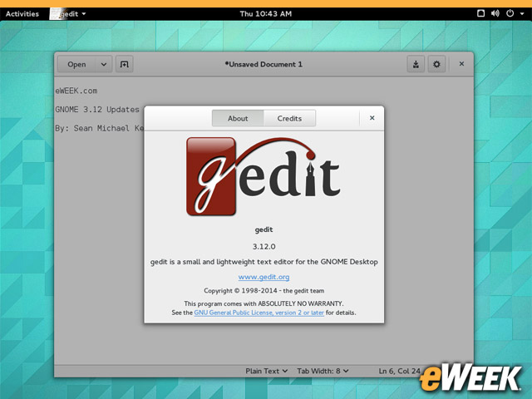Open the Activities overview
Image resolution: width=532 pixels, height=399 pixels.
[x=22, y=13]
